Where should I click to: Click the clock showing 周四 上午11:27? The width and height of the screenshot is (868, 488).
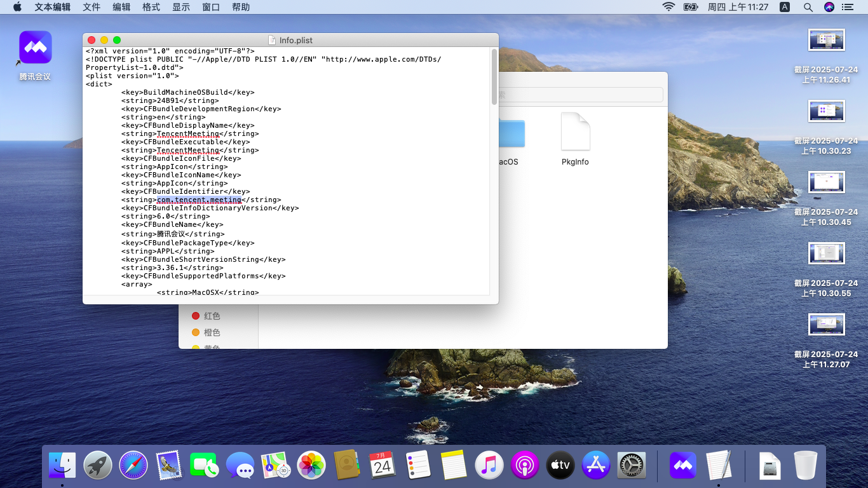(x=738, y=7)
